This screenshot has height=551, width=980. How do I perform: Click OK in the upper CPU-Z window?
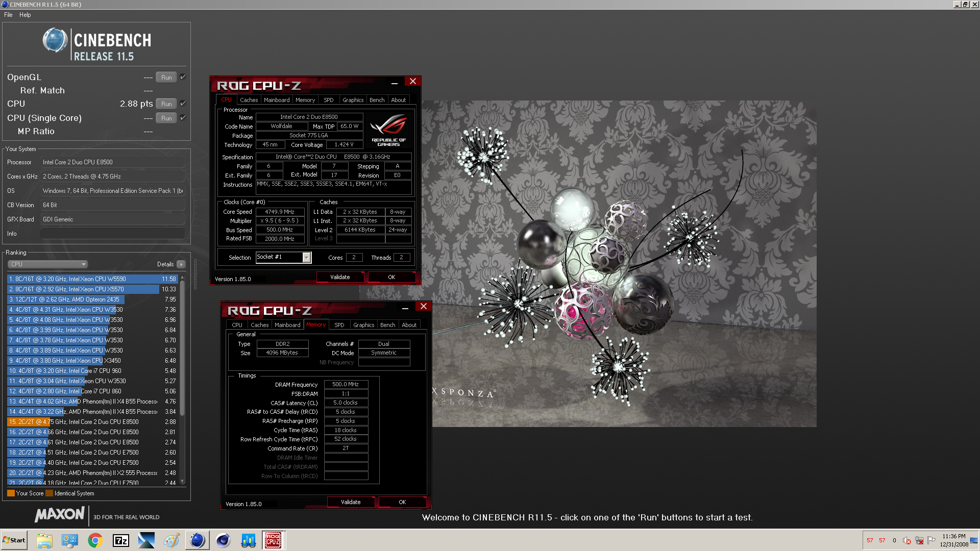click(x=391, y=277)
